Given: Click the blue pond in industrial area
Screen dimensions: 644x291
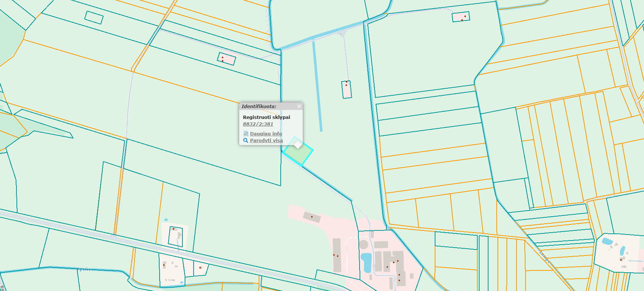Looking at the screenshot, I should 367,262.
